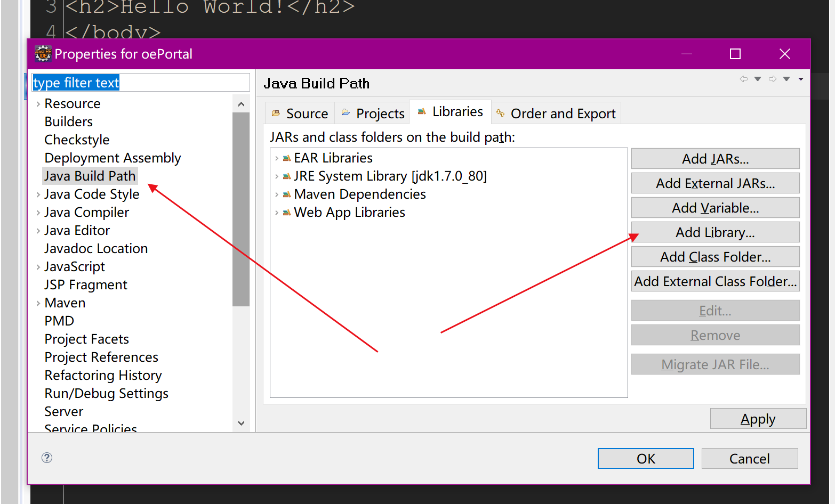Click the Maven Dependencies library icon

click(x=287, y=194)
